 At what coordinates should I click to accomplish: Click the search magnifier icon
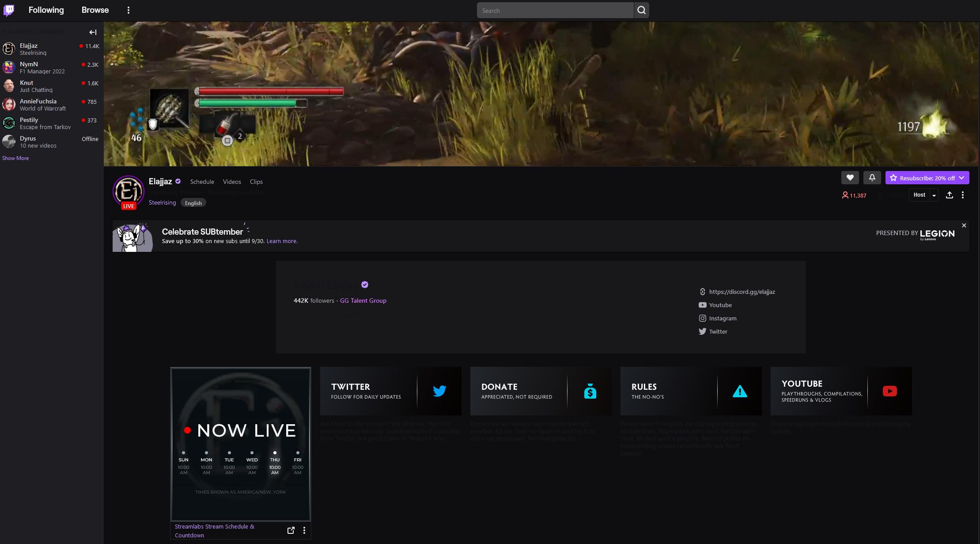641,10
